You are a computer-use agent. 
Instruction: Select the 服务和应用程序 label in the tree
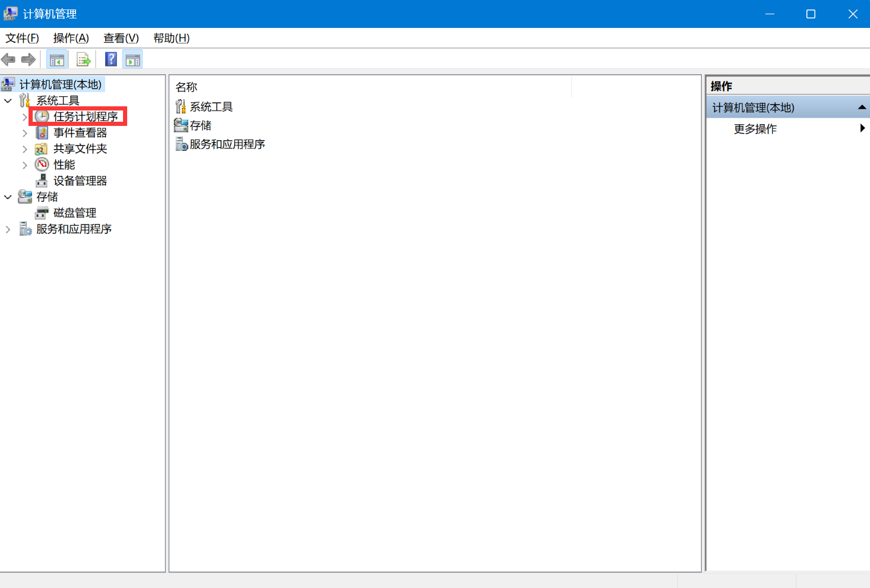(x=74, y=229)
